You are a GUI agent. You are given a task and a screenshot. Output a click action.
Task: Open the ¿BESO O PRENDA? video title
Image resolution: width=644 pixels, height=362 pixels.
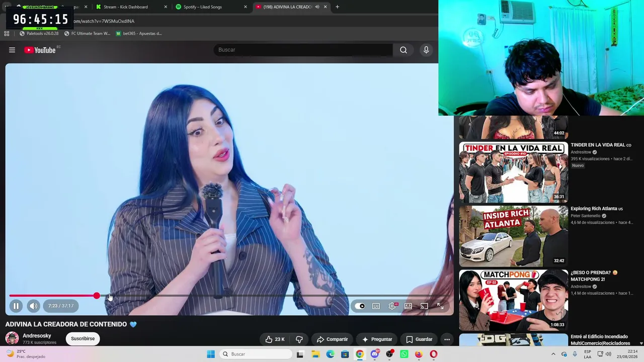pos(594,276)
